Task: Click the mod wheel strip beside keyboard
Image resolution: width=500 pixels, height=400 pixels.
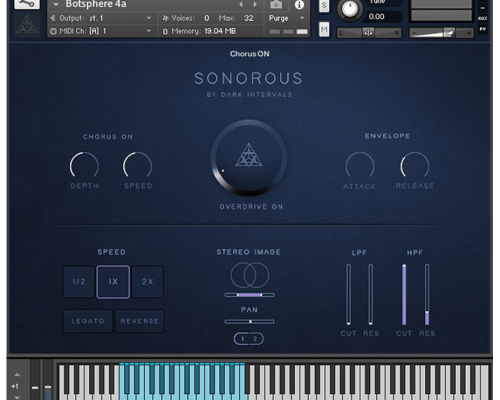Action: pos(48,380)
